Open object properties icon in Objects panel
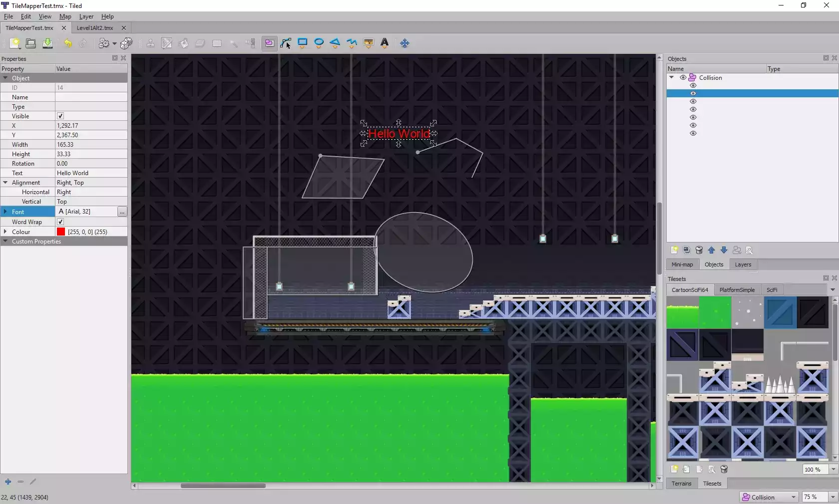839x504 pixels. click(749, 250)
